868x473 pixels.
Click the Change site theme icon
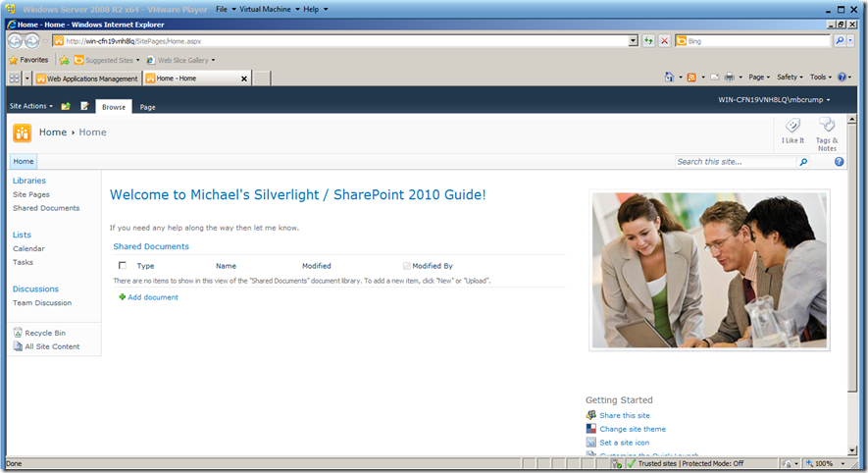tap(591, 429)
